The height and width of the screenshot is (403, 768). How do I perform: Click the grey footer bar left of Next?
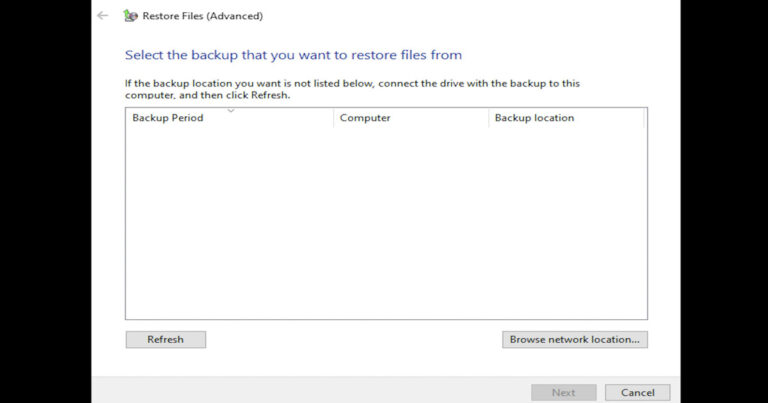311,391
